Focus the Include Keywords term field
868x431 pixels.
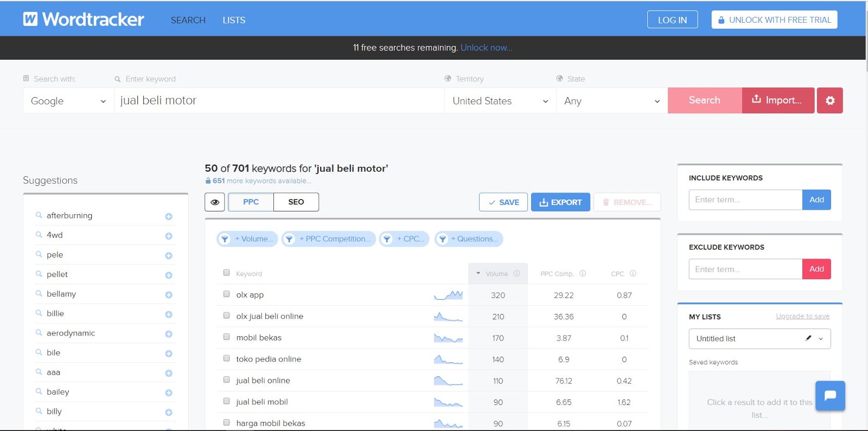tap(746, 200)
